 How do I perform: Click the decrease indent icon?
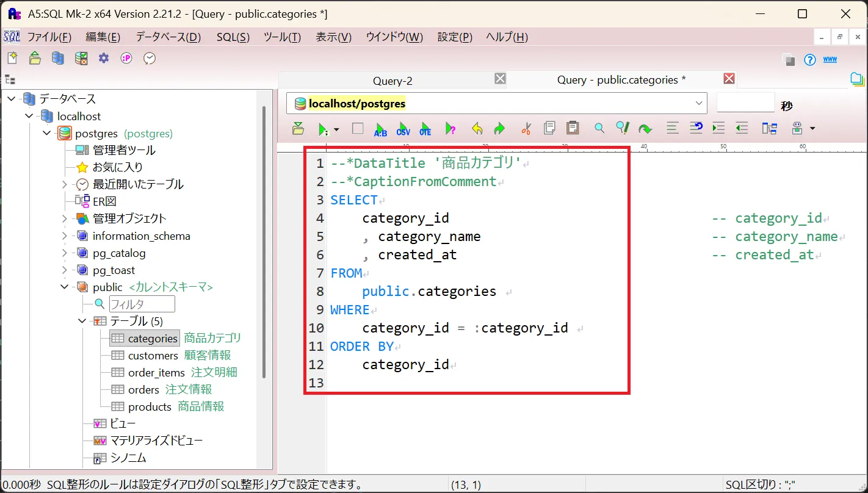click(x=742, y=128)
